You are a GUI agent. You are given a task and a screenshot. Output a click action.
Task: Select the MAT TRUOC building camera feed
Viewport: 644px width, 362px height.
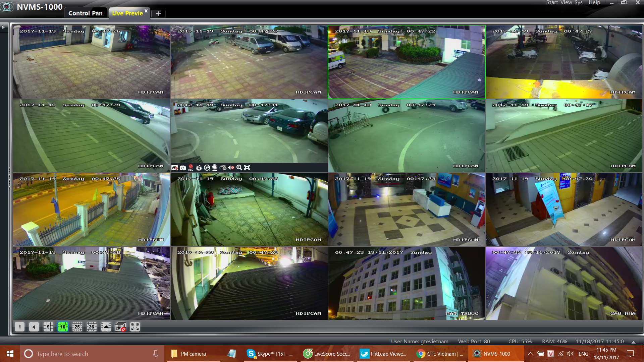406,283
